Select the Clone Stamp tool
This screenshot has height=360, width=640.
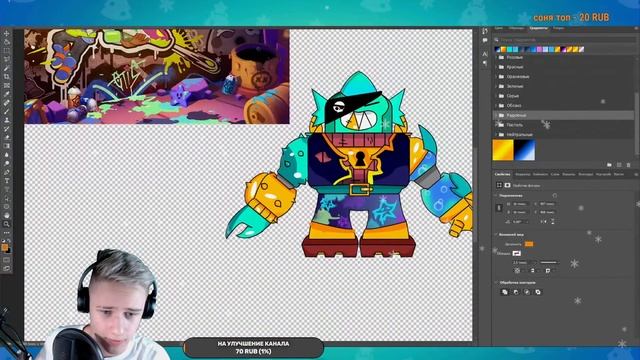coord(7,120)
